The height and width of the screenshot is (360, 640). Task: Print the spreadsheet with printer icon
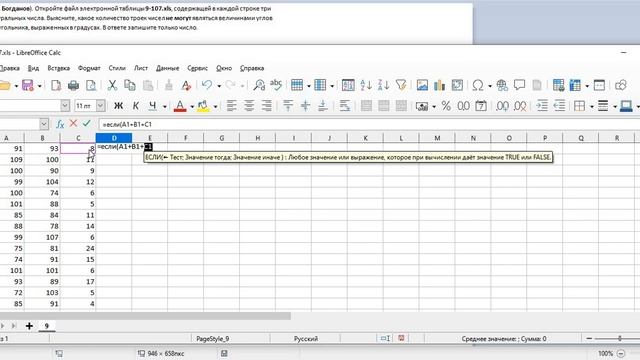[x=73, y=85]
